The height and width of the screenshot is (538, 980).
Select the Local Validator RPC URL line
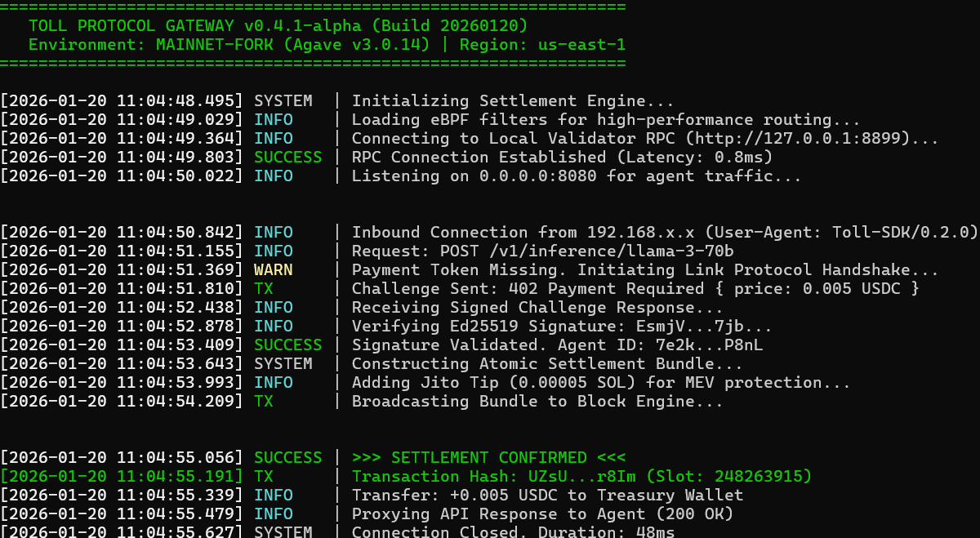pyautogui.click(x=645, y=140)
